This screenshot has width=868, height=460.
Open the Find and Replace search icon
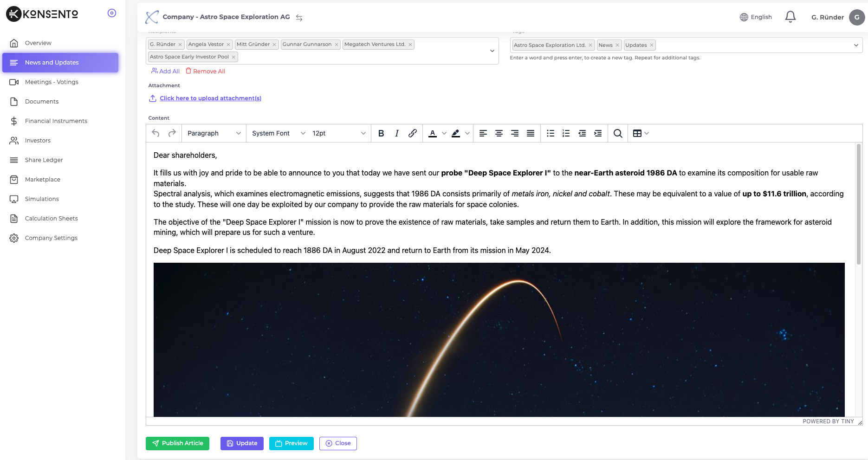coord(617,133)
